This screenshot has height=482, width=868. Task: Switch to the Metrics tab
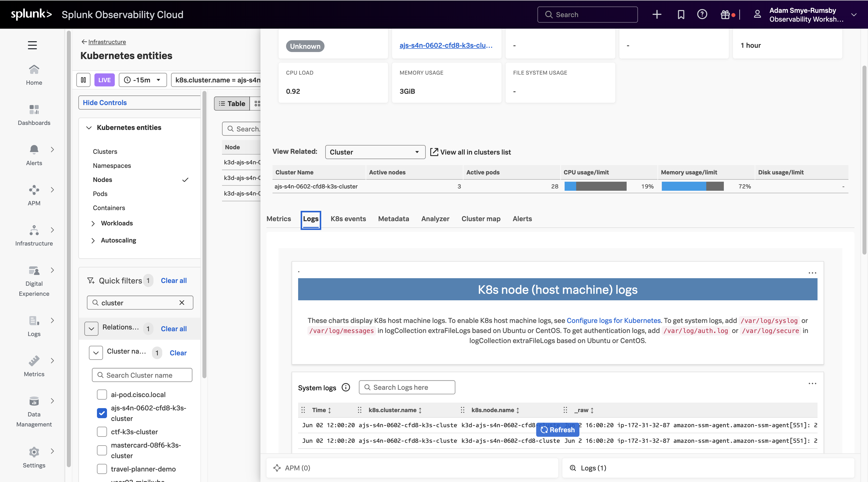pyautogui.click(x=279, y=219)
